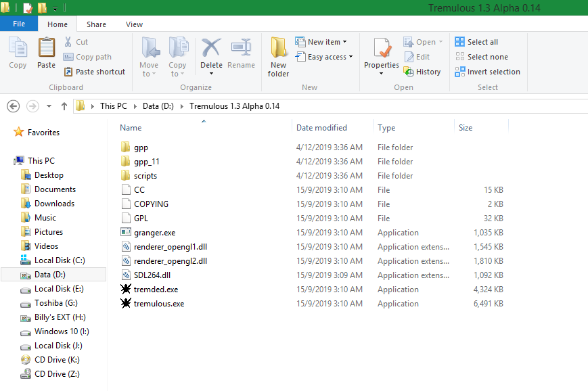The height and width of the screenshot is (391, 588).
Task: Click the Up directory arrow
Action: click(64, 106)
